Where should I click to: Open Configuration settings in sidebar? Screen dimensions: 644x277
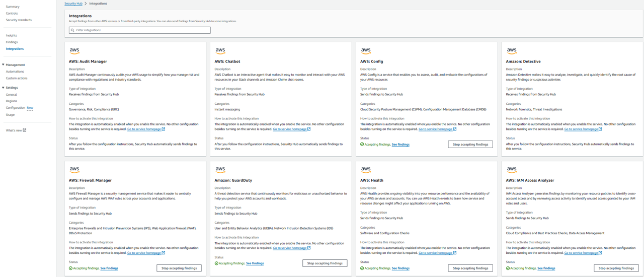15,108
